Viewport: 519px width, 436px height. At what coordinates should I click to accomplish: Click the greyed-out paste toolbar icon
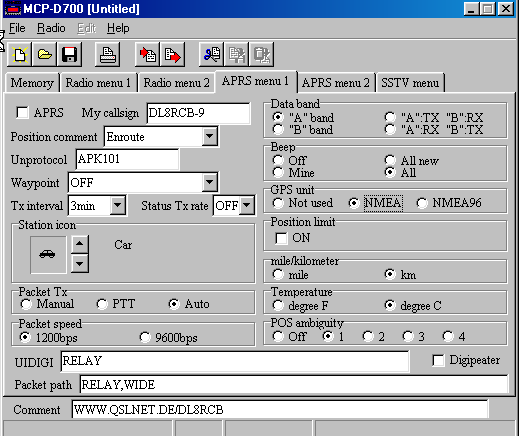tap(262, 54)
